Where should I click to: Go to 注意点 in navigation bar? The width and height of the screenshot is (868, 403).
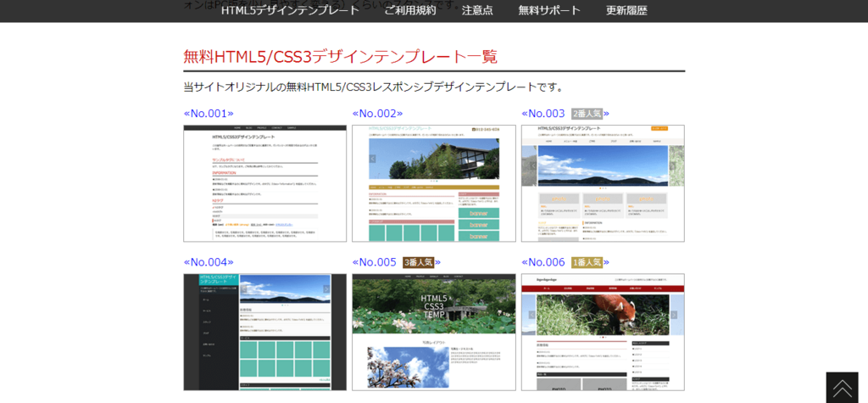[x=477, y=10]
